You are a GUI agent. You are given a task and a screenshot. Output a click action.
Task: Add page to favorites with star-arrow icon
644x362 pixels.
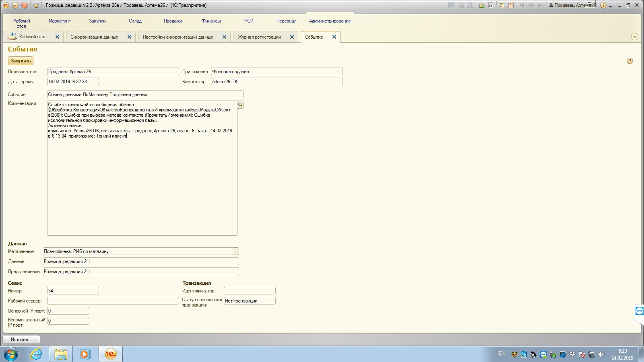click(x=481, y=5)
